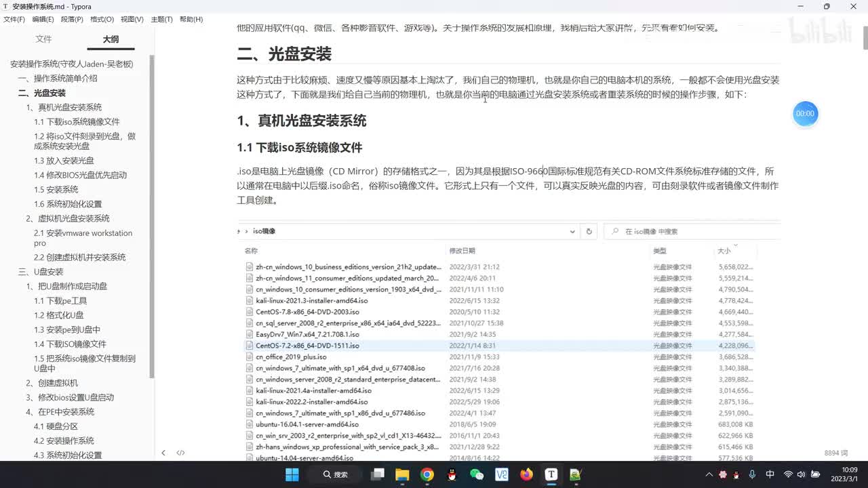
Task: Open WeChat from the taskbar
Action: click(477, 474)
